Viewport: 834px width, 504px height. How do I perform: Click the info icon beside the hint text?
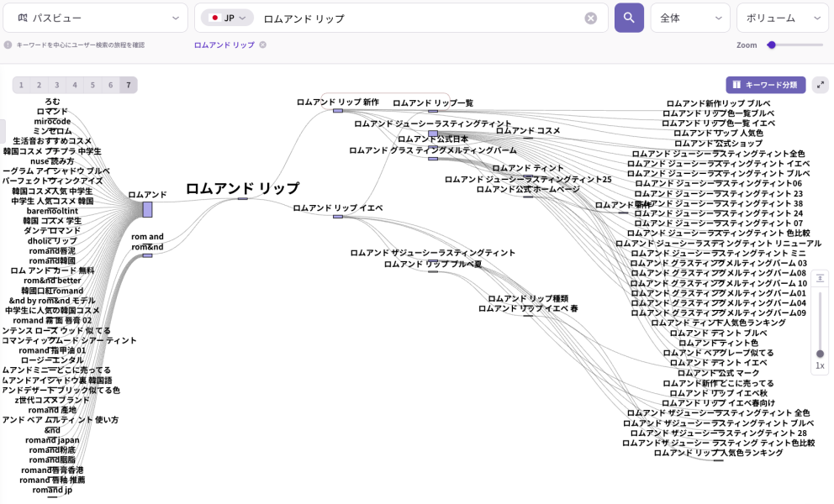(8, 45)
